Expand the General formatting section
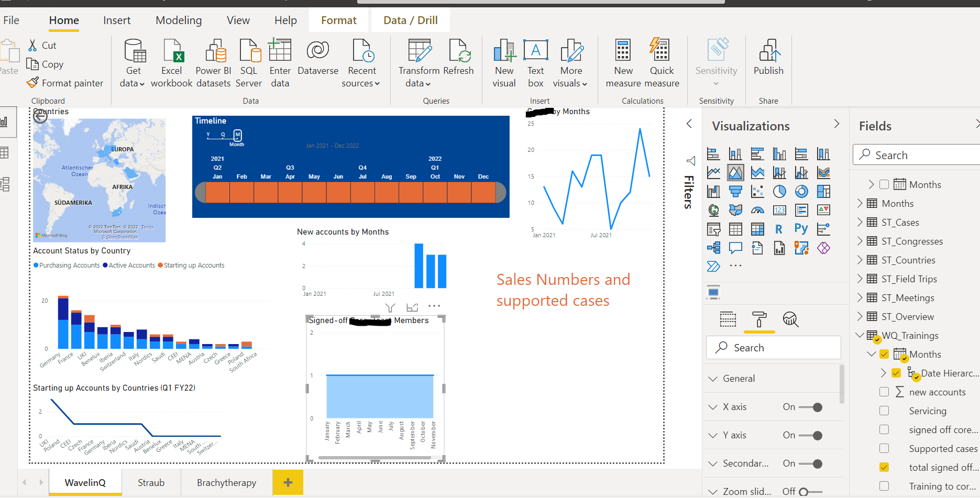980x498 pixels. click(713, 379)
